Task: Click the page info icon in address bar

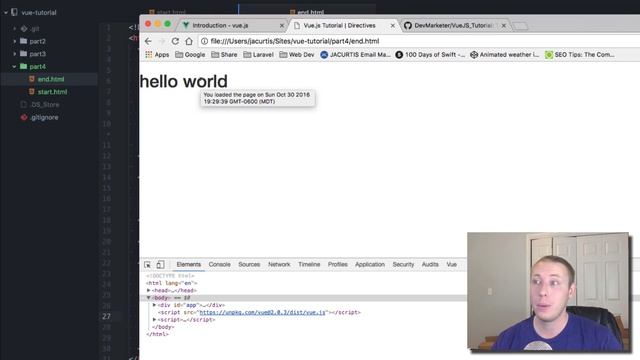Action: (x=204, y=41)
